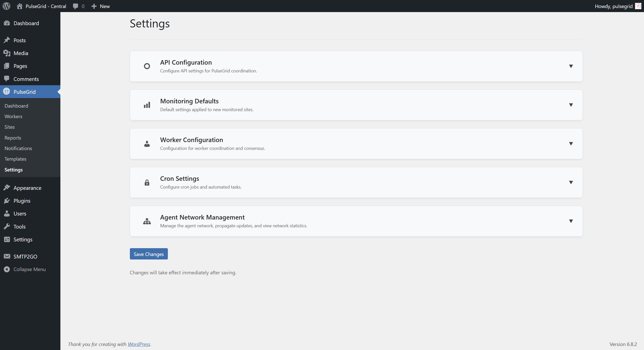Open the comments bubble in admin bar

75,6
